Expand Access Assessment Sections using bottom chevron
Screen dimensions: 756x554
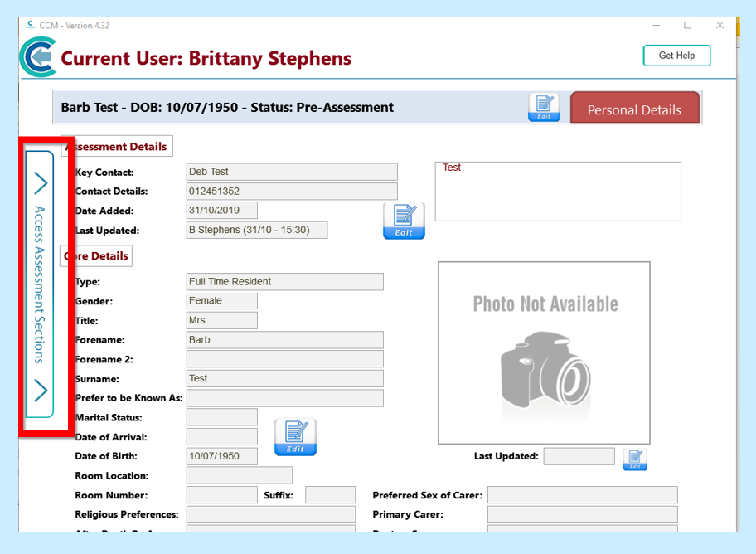40,390
